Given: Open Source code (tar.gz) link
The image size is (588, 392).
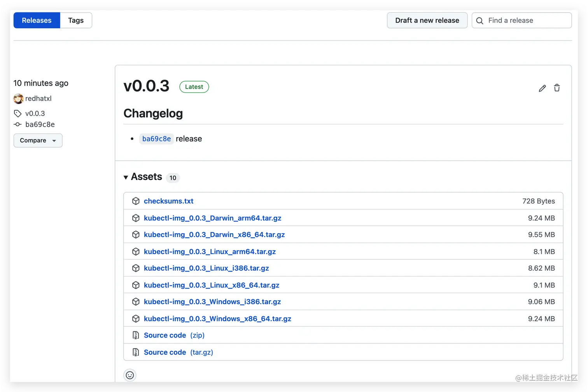Looking at the screenshot, I should pos(178,352).
